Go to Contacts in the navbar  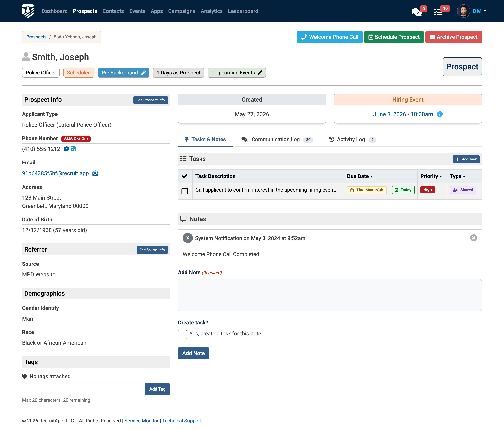tap(113, 11)
